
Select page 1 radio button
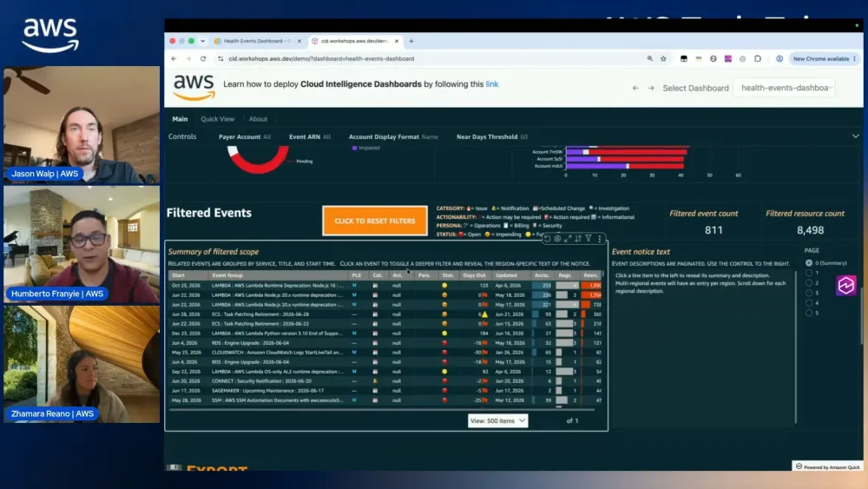point(809,273)
